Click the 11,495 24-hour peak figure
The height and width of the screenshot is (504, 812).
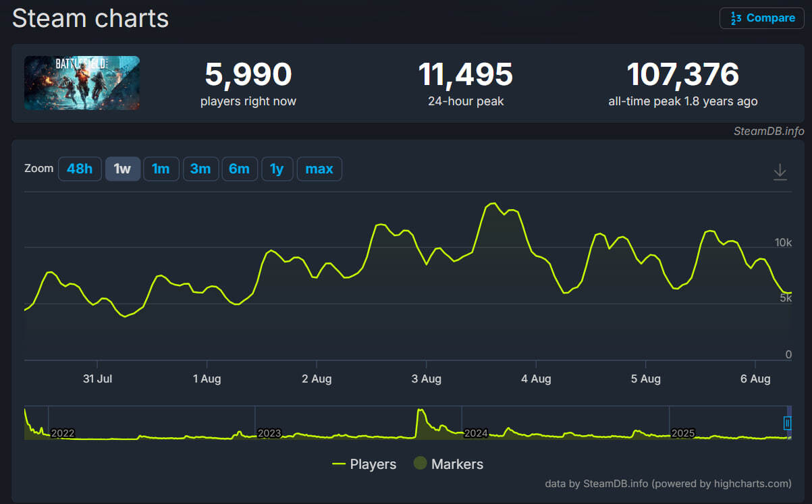(x=465, y=74)
